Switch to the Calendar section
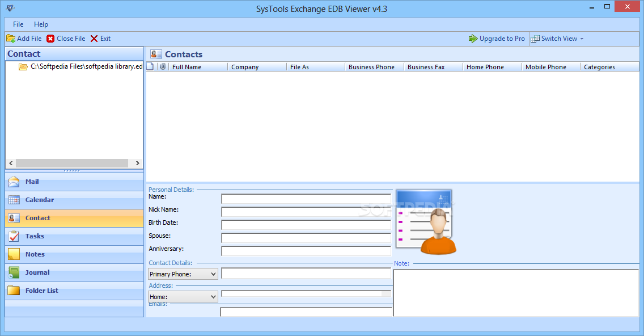 [x=74, y=200]
